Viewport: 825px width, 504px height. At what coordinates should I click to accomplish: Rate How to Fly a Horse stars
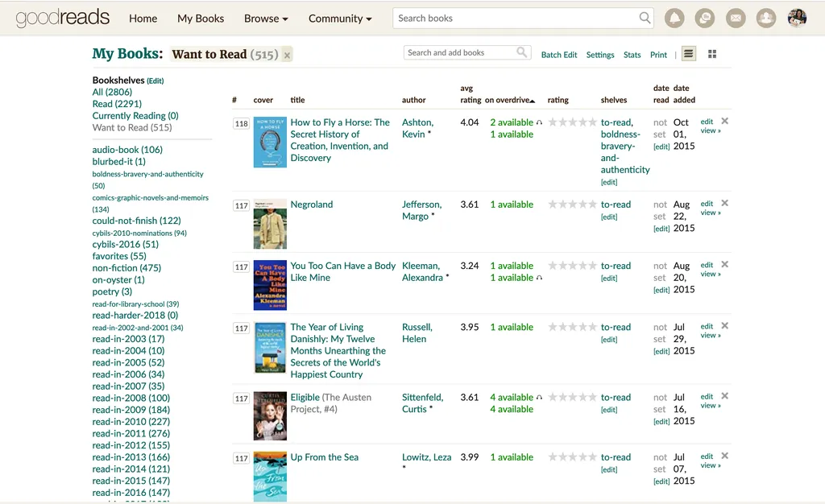click(x=573, y=122)
